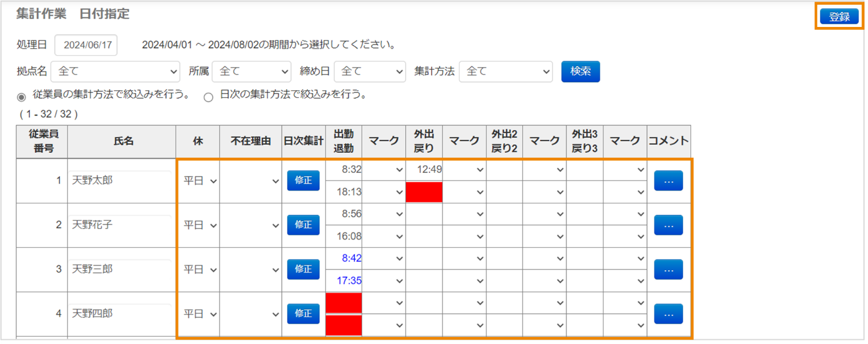Image resolution: width=868 pixels, height=344 pixels.
Task: Open 天野花子's 不在理由 dropdown
Action: pyautogui.click(x=251, y=225)
